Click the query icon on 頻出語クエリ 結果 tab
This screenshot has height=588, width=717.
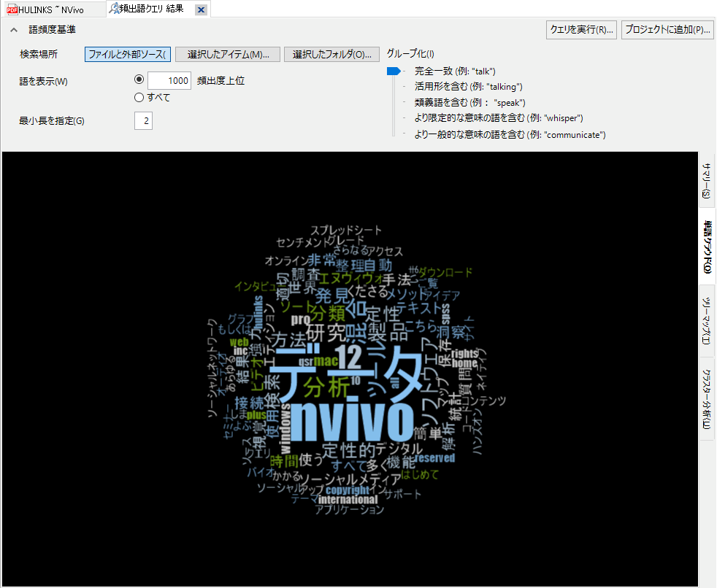[x=114, y=9]
